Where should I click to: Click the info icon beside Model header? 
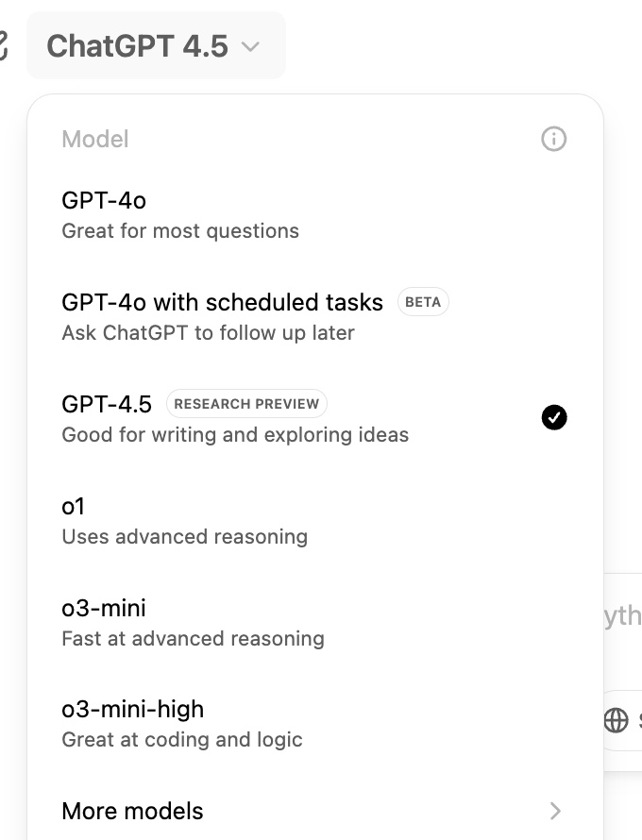(x=553, y=140)
